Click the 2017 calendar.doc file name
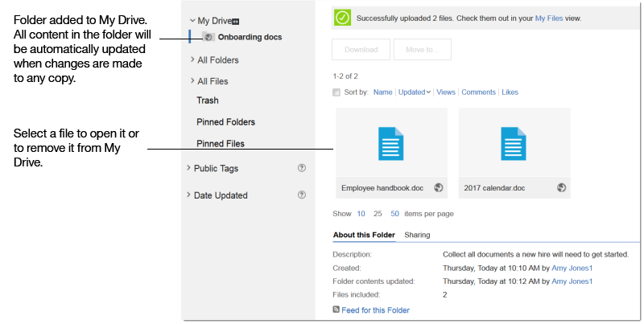 click(494, 188)
